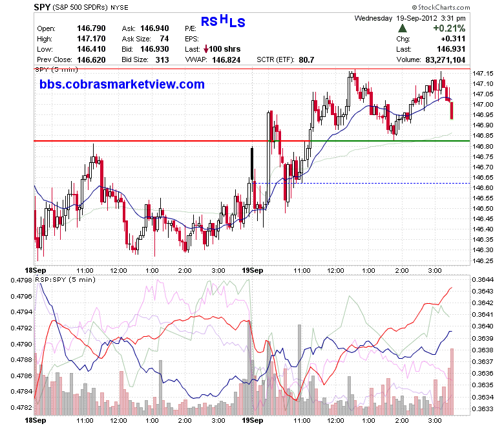
Task: Click the SPY ticker symbol title
Action: coord(42,7)
